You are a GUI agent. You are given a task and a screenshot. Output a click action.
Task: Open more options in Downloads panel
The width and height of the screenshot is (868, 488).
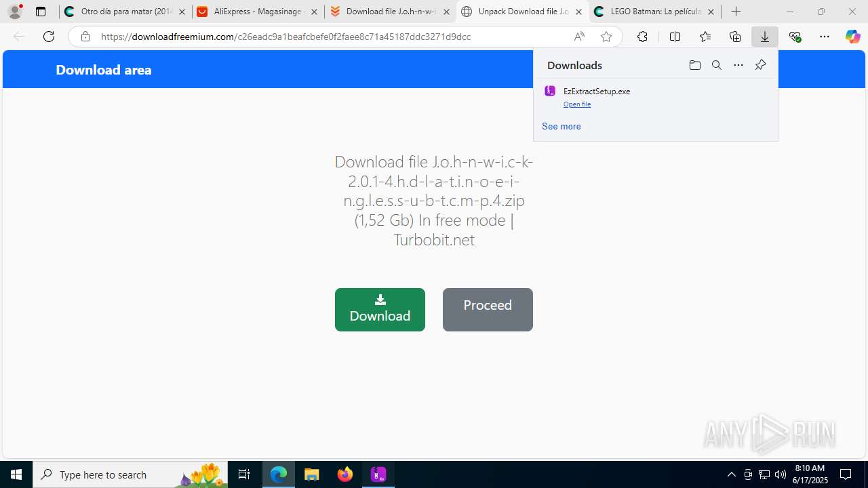tap(738, 65)
